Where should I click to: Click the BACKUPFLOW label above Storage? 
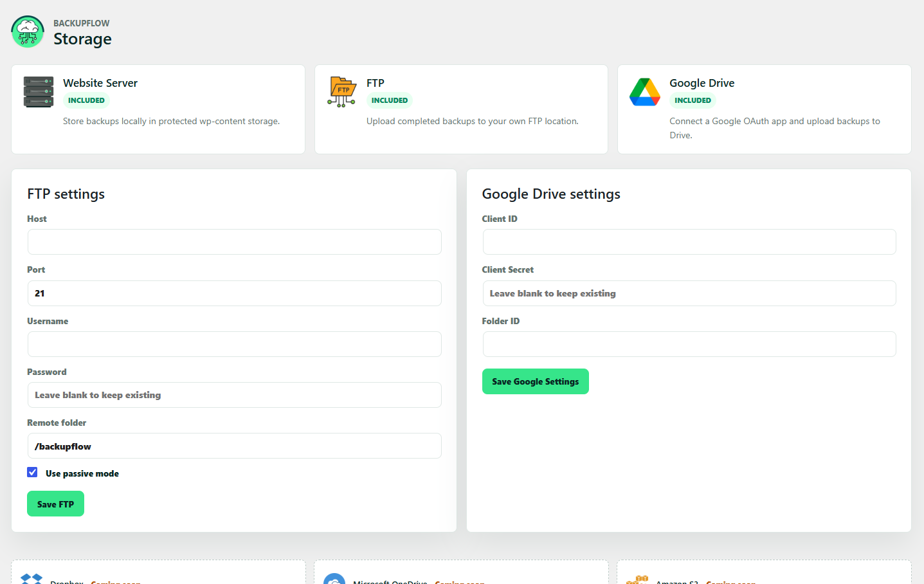point(81,23)
